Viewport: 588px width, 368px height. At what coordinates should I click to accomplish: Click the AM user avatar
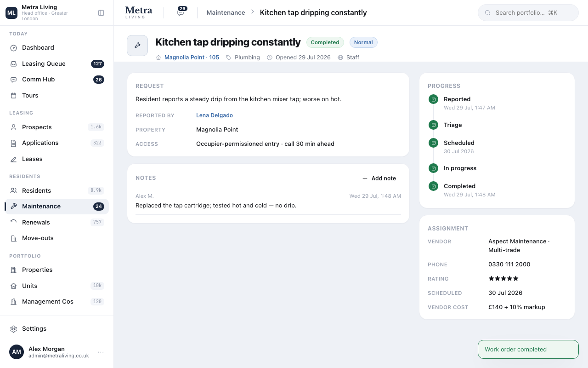tap(17, 352)
